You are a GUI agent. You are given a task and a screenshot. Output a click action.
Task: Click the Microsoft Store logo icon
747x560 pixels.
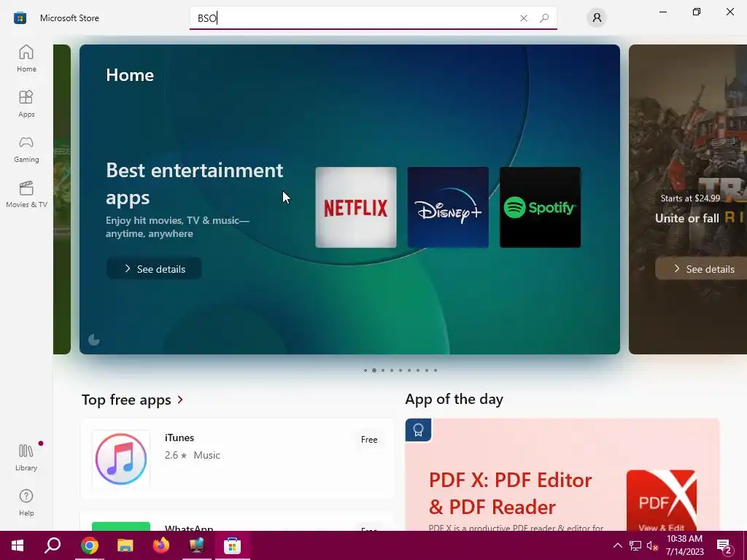20,18
